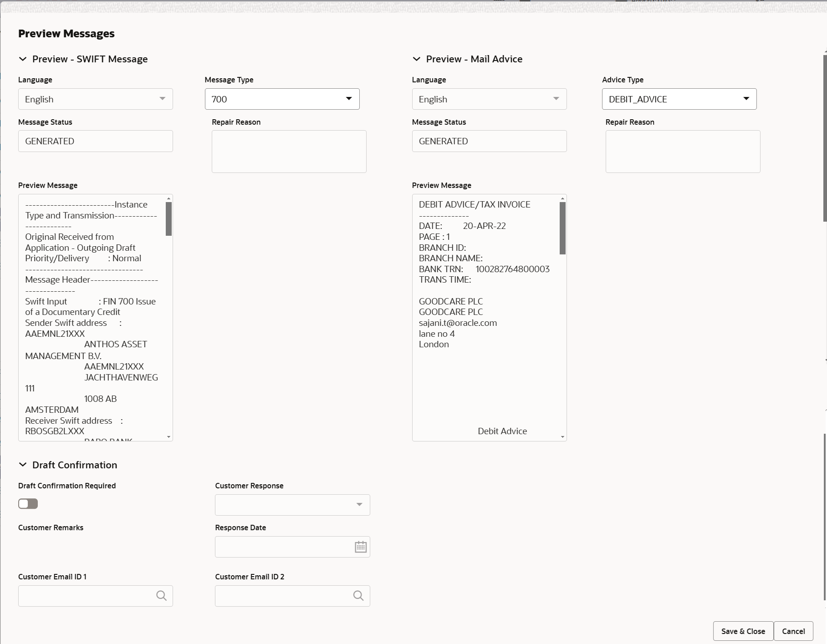Open Mail Advice Language dropdown

[x=489, y=99]
